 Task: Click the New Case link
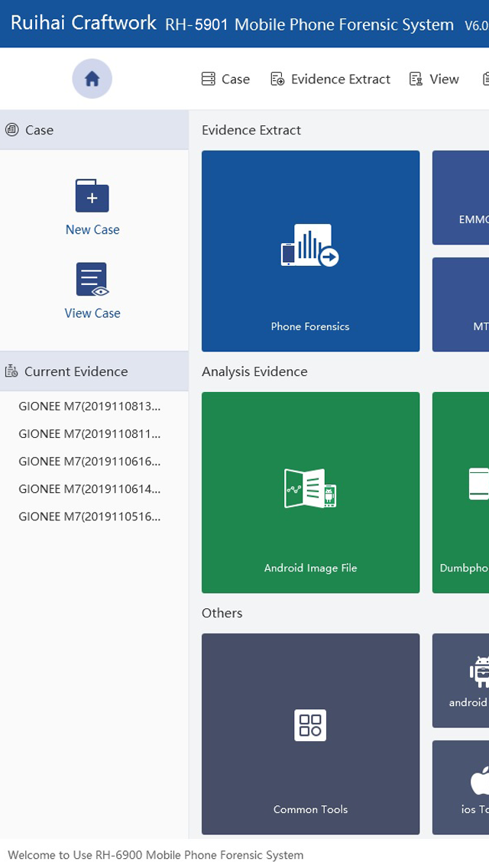click(x=92, y=229)
